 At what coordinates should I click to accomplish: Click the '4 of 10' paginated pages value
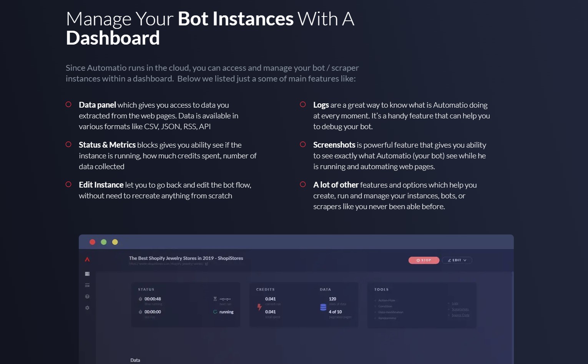(x=335, y=312)
